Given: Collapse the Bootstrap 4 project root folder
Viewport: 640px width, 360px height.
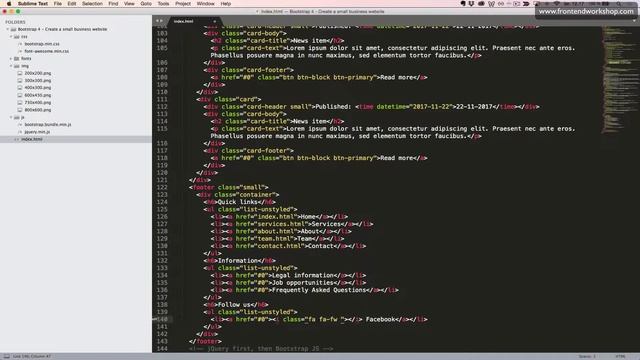Looking at the screenshot, I should click(x=7, y=29).
